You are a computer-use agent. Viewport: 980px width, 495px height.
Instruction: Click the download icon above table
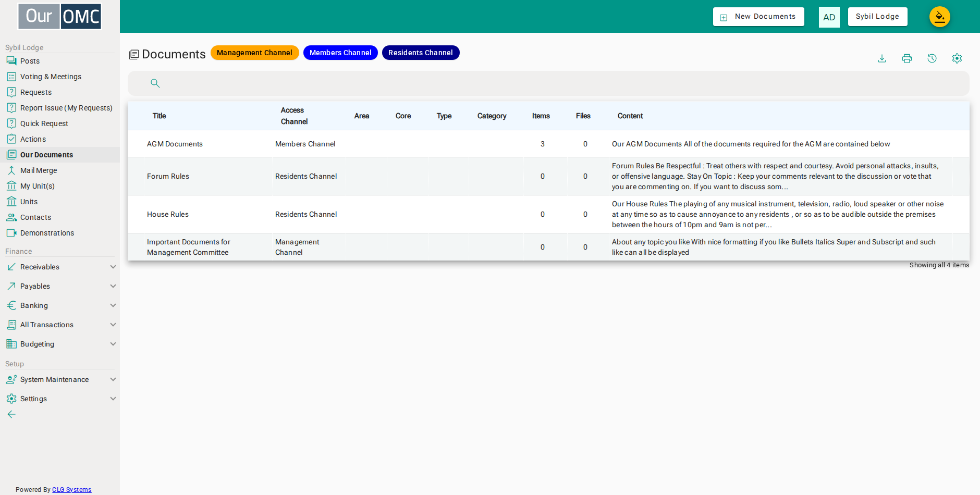click(882, 58)
